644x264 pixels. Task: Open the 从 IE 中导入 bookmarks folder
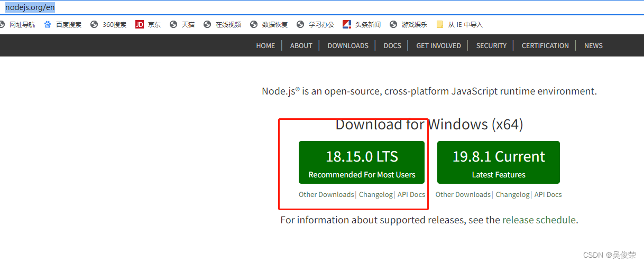tap(465, 24)
